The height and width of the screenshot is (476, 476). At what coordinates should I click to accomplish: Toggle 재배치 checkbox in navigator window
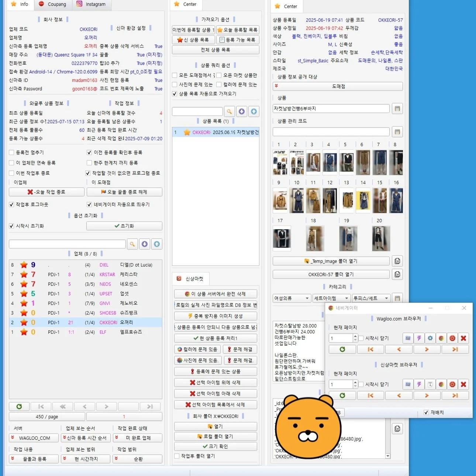[x=426, y=412]
